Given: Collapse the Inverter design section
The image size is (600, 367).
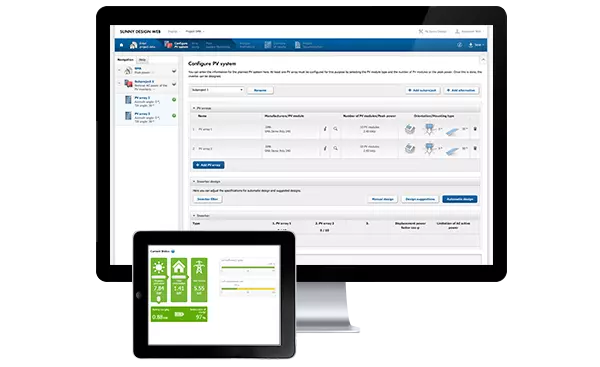Looking at the screenshot, I should [194, 181].
